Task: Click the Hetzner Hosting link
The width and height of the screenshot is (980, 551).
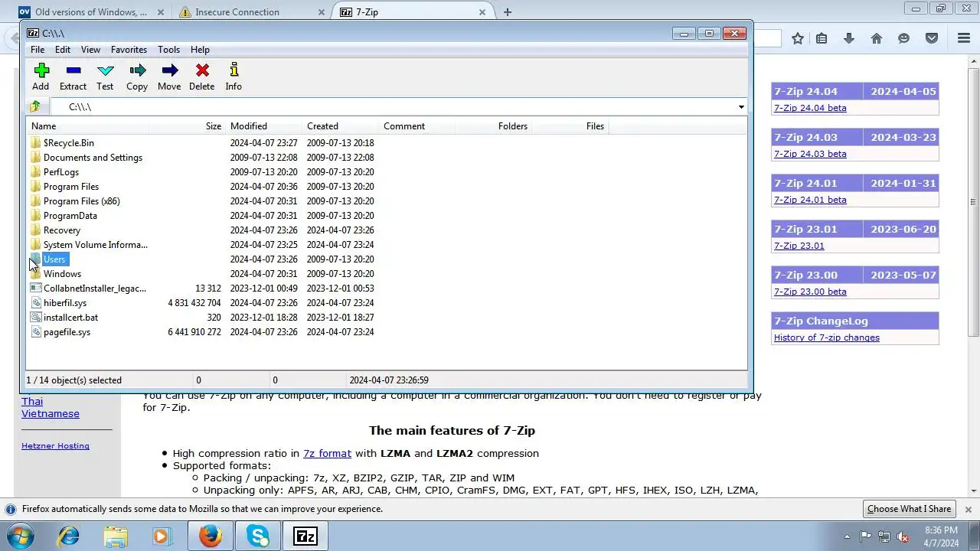Action: [x=55, y=445]
